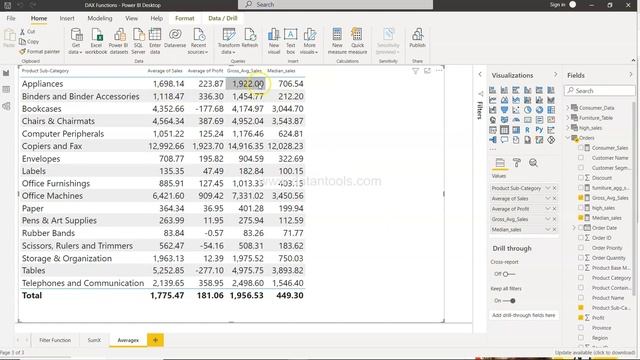Click the Fields search box
This screenshot has width=640, height=360.
[x=600, y=91]
